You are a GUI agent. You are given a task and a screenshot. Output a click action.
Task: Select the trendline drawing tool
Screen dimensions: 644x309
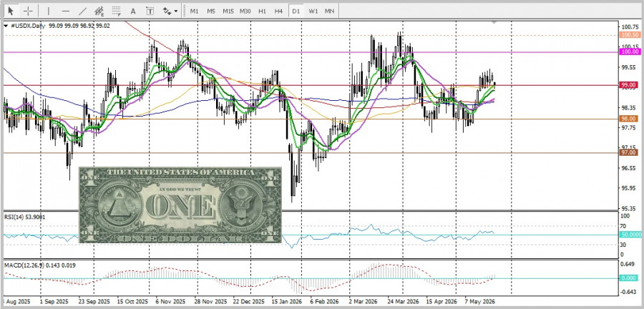coord(82,11)
